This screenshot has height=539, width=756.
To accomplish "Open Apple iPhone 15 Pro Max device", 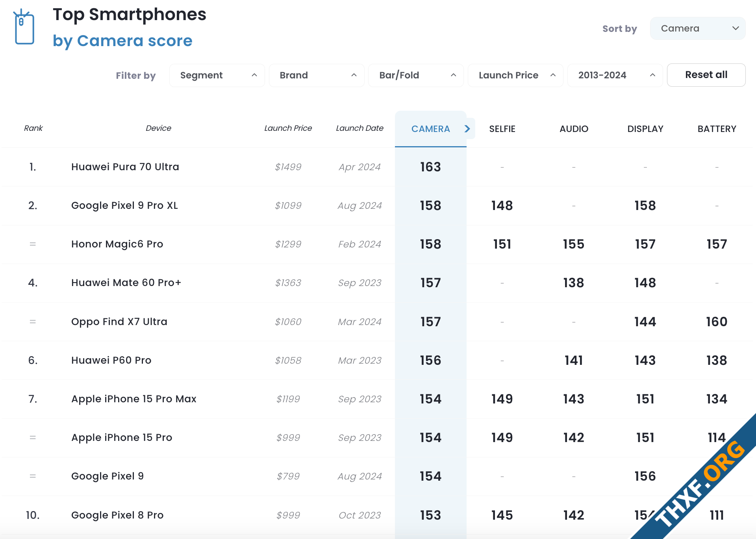I will coord(133,399).
